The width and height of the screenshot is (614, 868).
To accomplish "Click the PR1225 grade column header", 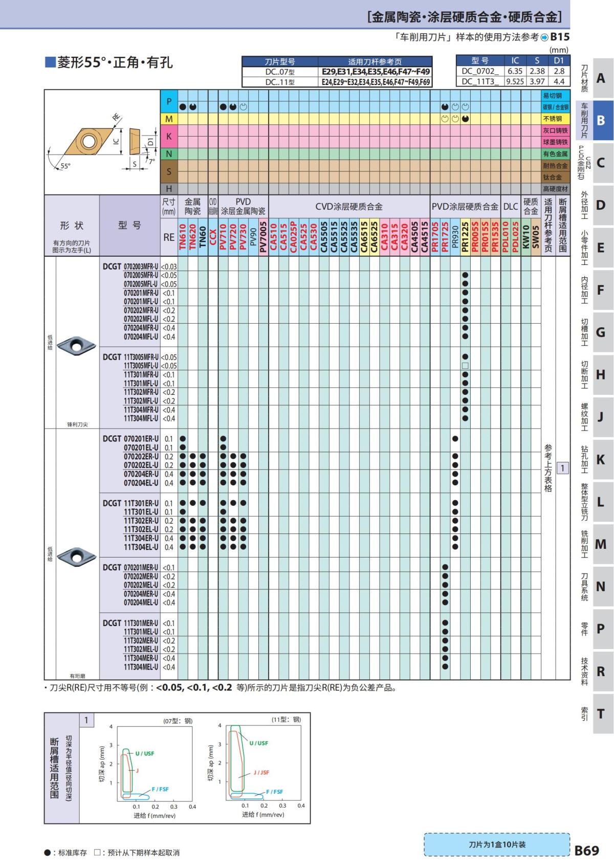I will coord(465,237).
